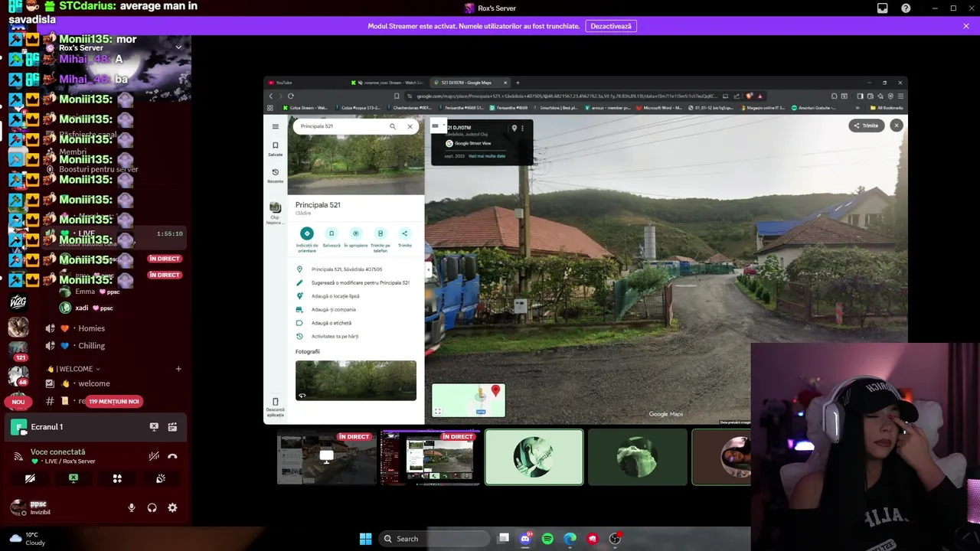Viewport: 980px width, 551px height.
Task: Open a new browser tab
Action: click(x=518, y=83)
